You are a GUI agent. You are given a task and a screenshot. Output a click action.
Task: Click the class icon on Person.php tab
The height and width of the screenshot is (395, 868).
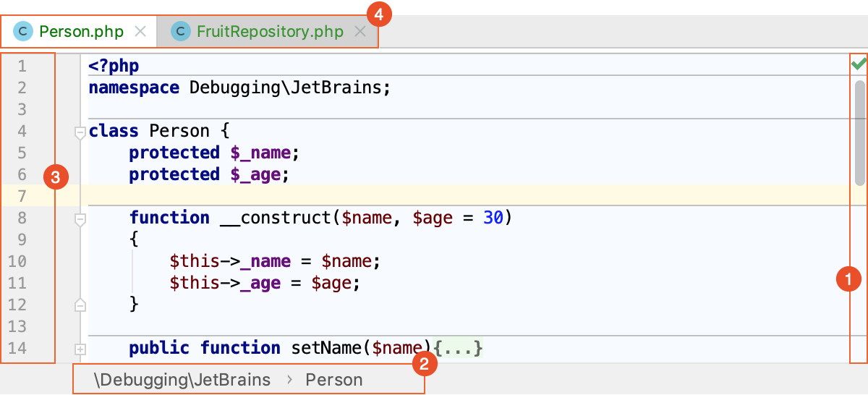24,32
